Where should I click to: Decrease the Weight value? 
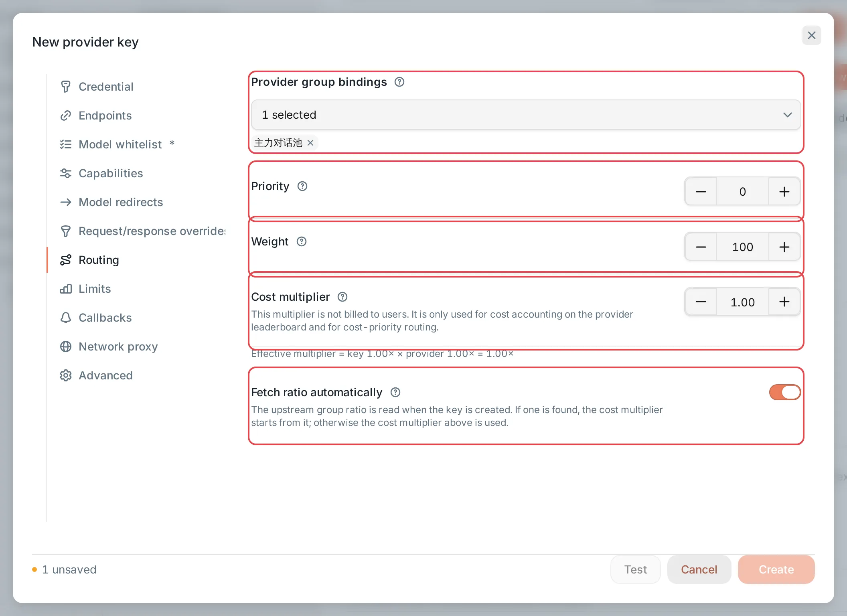701,247
